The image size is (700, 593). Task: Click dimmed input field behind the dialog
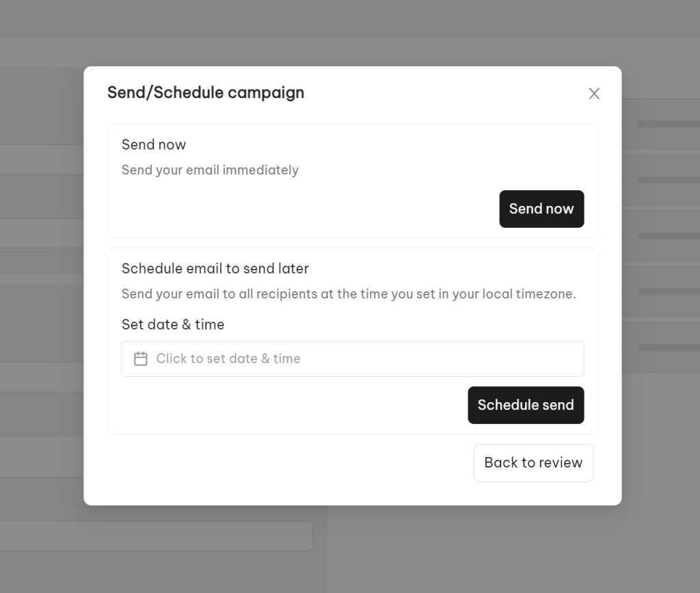coord(157,536)
